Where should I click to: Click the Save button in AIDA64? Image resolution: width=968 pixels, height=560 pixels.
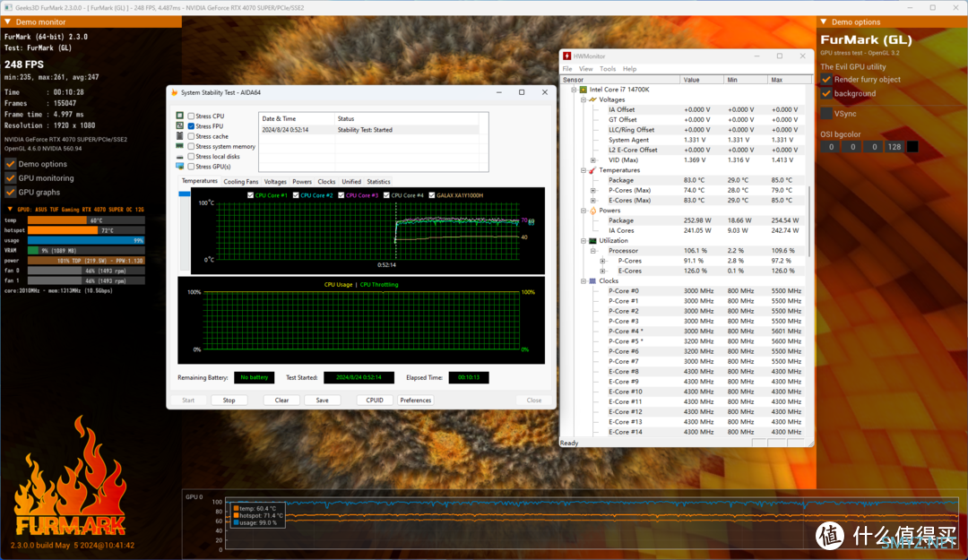323,401
